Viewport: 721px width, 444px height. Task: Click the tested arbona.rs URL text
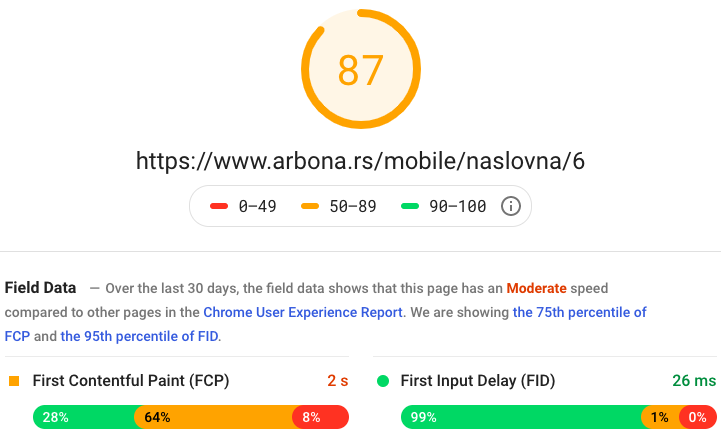[x=360, y=161]
